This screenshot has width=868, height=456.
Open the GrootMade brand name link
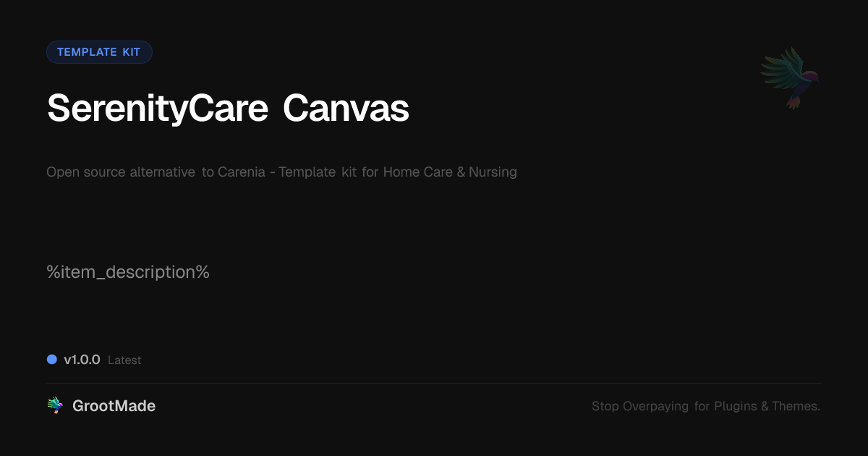pos(114,406)
